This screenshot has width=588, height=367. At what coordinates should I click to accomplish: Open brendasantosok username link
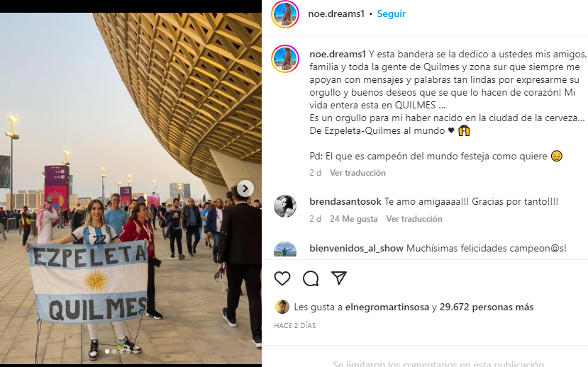coord(345,201)
